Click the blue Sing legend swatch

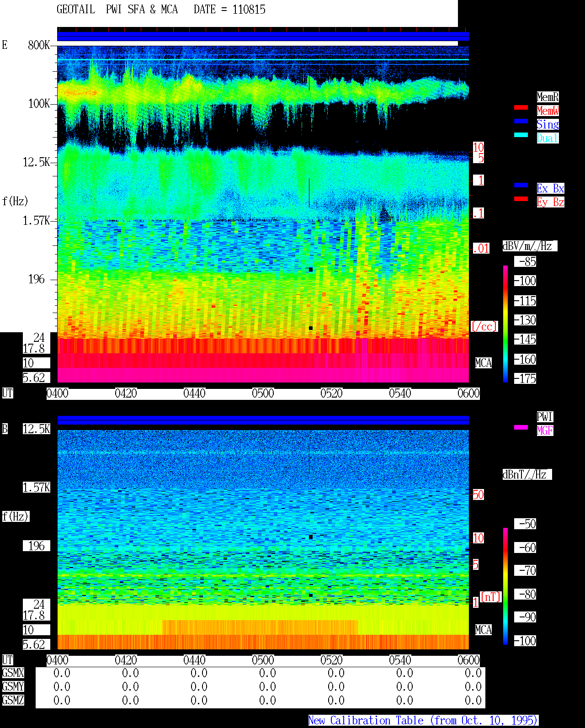(x=521, y=121)
